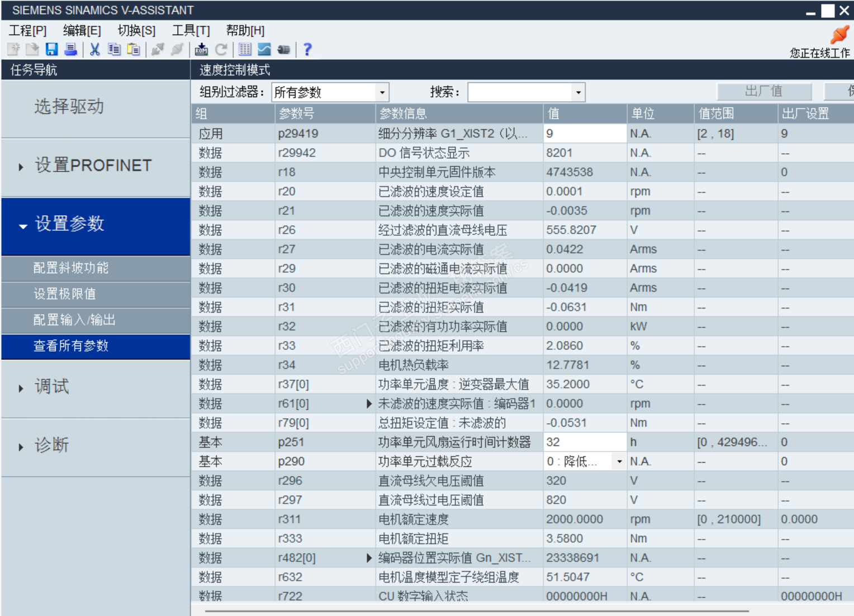
Task: Click the horizontal scrollbar below the table
Action: [477, 612]
